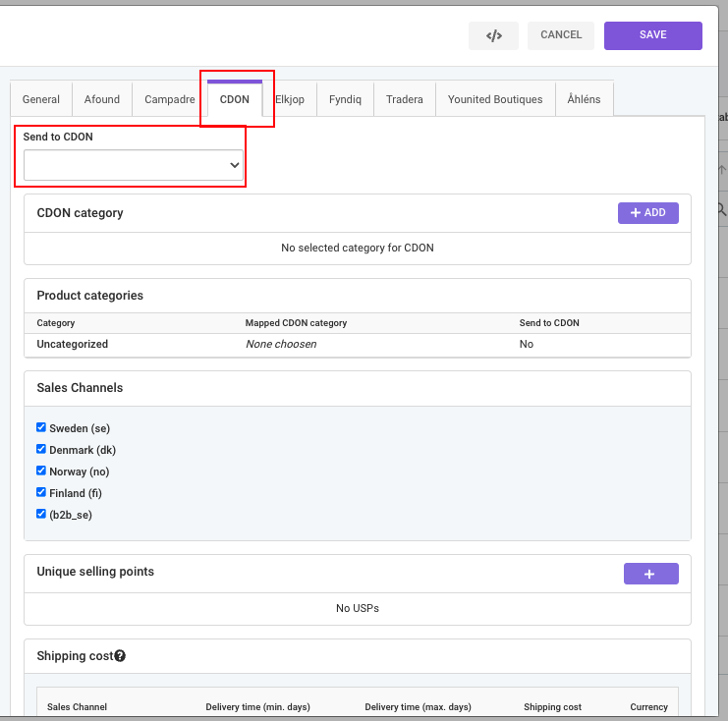Click the Delivery time (max. days) header
The height and width of the screenshot is (721, 728).
[418, 707]
